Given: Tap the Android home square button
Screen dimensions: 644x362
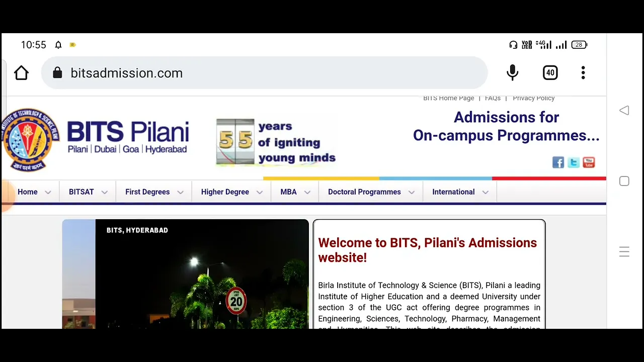Looking at the screenshot, I should pyautogui.click(x=624, y=181).
